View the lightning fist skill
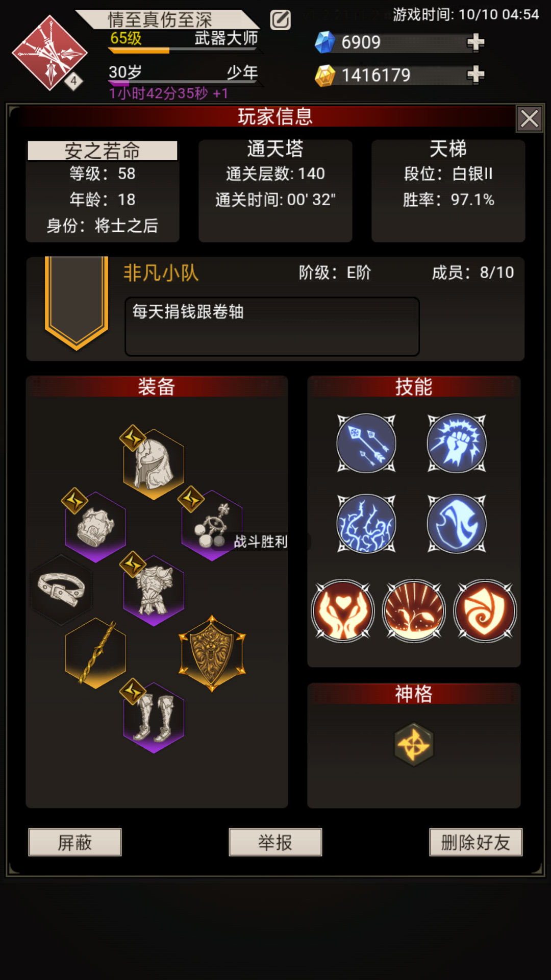Viewport: 551px width, 980px height. coord(457,443)
